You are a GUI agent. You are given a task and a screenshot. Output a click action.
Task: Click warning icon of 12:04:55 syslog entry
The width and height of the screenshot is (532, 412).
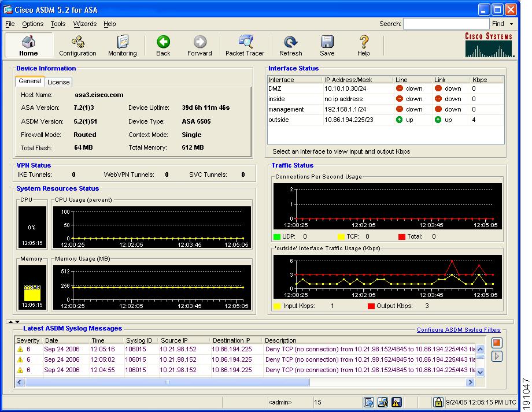20,370
